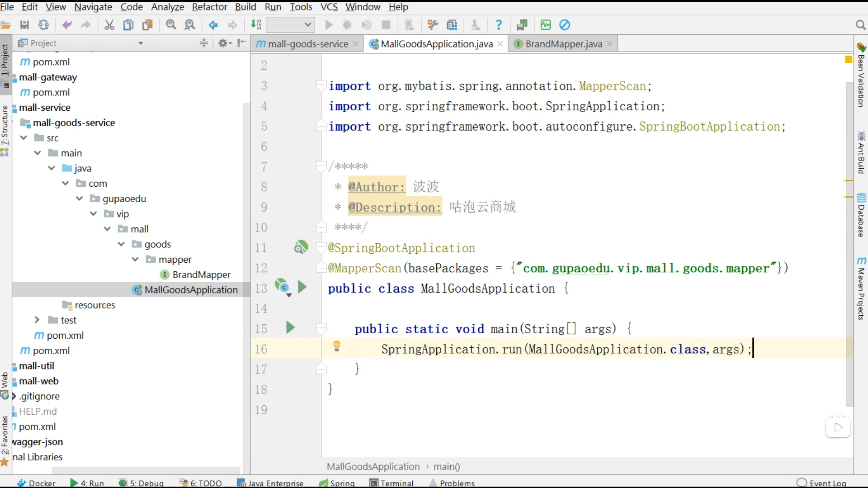Click the Synchronize refresh icon
This screenshot has height=488, width=868.
[x=43, y=25]
